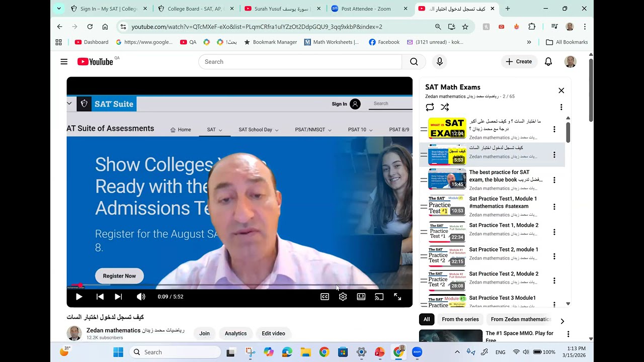Cast the video with Play on TV icon
This screenshot has height=362, width=644.
pyautogui.click(x=379, y=297)
